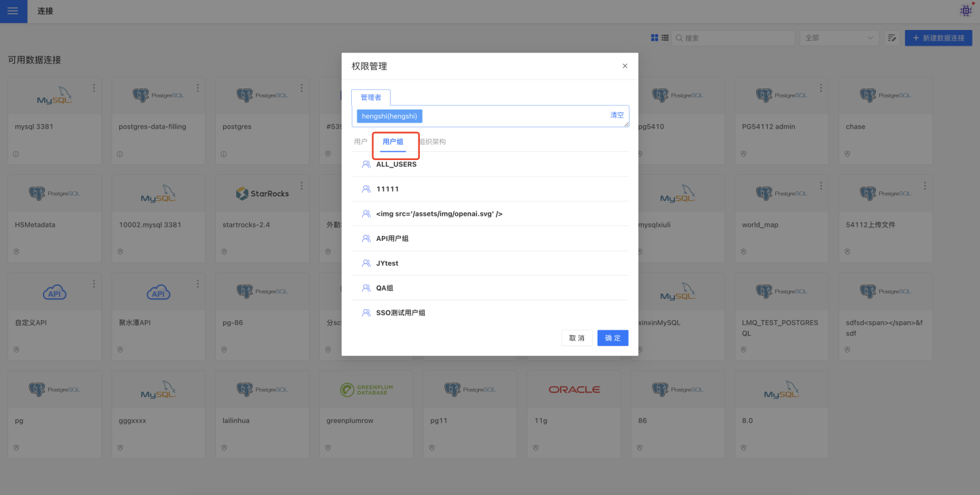Screen dimensions: 980x495
Task: Select the API用户组 row
Action: pyautogui.click(x=490, y=238)
